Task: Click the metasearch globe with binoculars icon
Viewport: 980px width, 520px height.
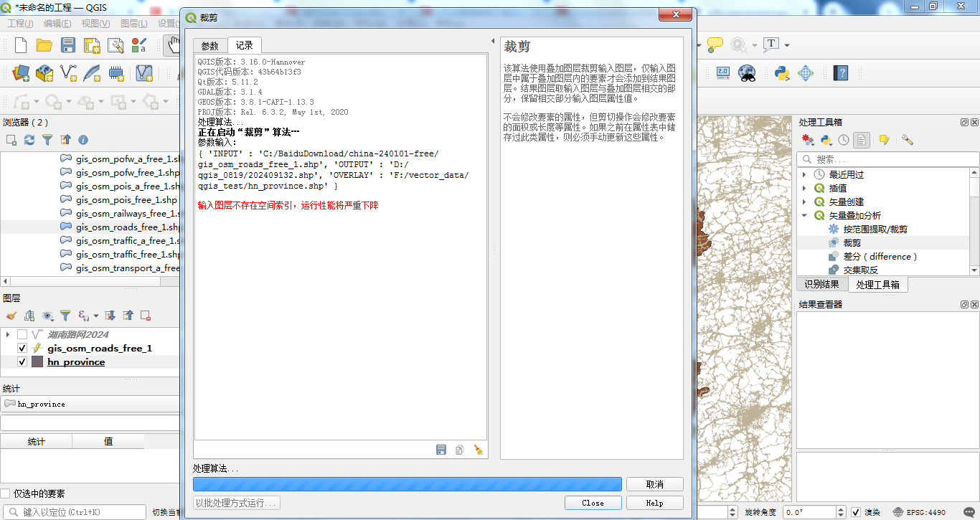Action: coord(747,72)
